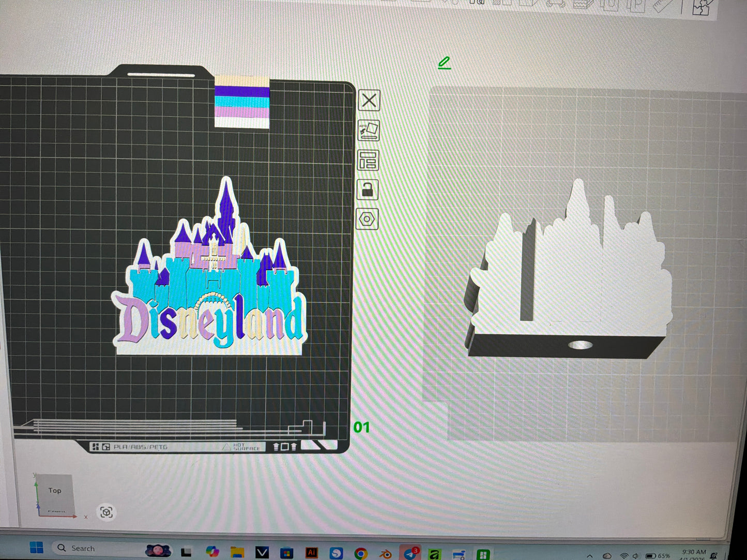Open Telegram with the notification badge
This screenshot has height=560, width=747.
click(409, 554)
